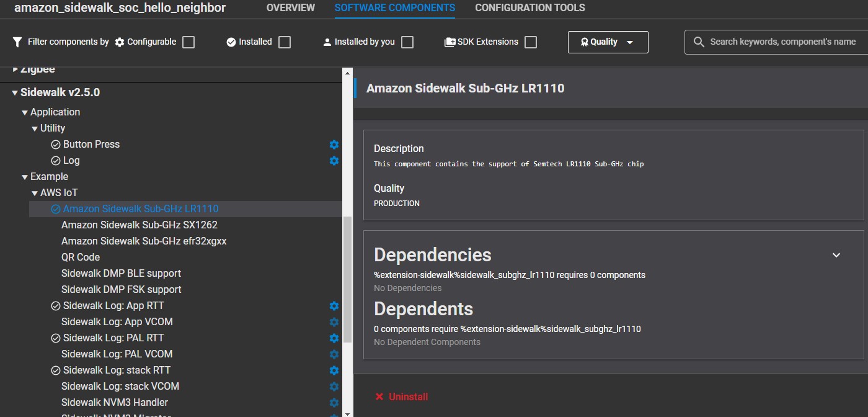Collapse the Dependencies section chevron

pyautogui.click(x=836, y=255)
